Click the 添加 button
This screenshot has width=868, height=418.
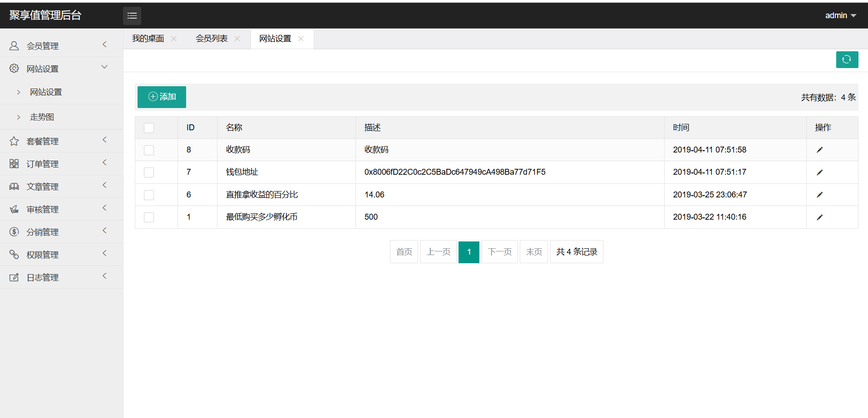click(x=162, y=97)
